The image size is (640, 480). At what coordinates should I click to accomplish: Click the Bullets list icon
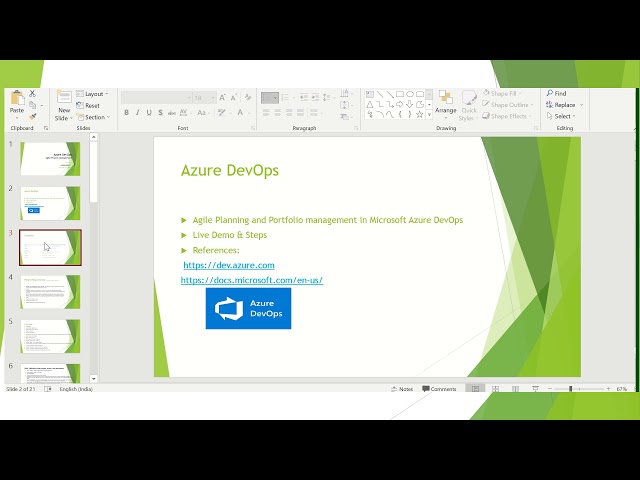pyautogui.click(x=269, y=98)
